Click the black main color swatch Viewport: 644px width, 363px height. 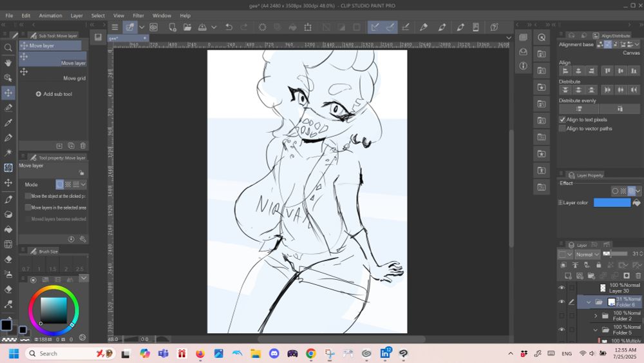[6, 325]
